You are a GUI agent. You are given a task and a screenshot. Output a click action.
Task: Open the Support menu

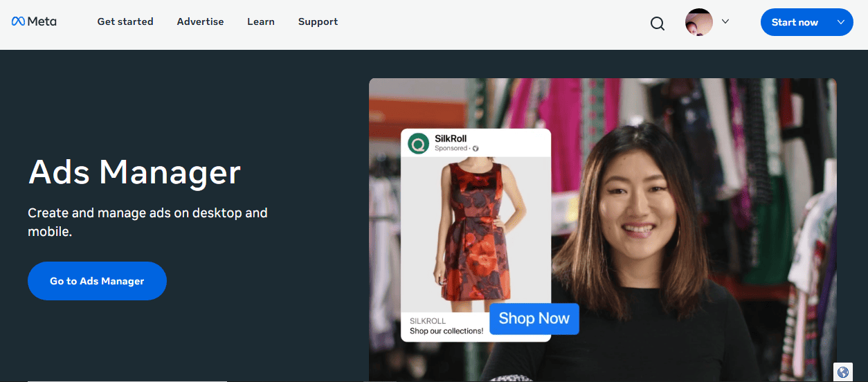pos(318,21)
